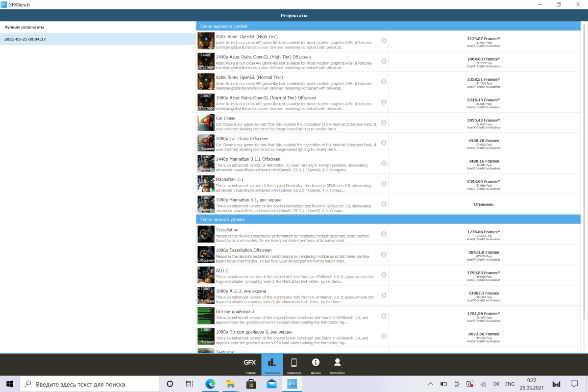Image resolution: width=588 pixels, height=392 pixels.
Task: Open File Explorer from the taskbar
Action: coord(231,384)
